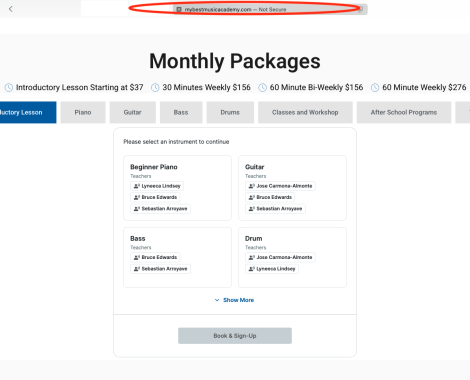This screenshot has width=470, height=380.
Task: Click the Monthly Packages heading
Action: tap(235, 61)
